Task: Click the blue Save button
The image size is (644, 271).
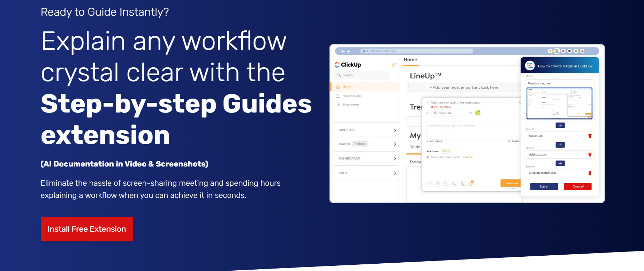Action: 544,187
